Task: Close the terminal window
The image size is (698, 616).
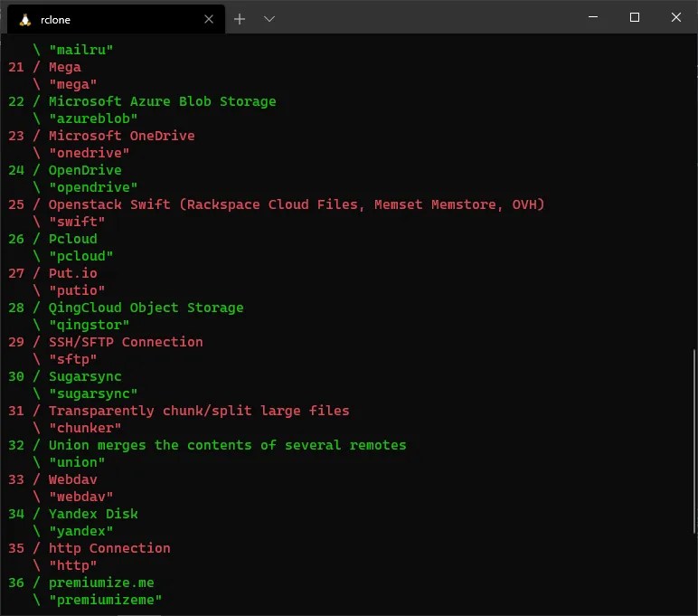Action: pyautogui.click(x=675, y=17)
